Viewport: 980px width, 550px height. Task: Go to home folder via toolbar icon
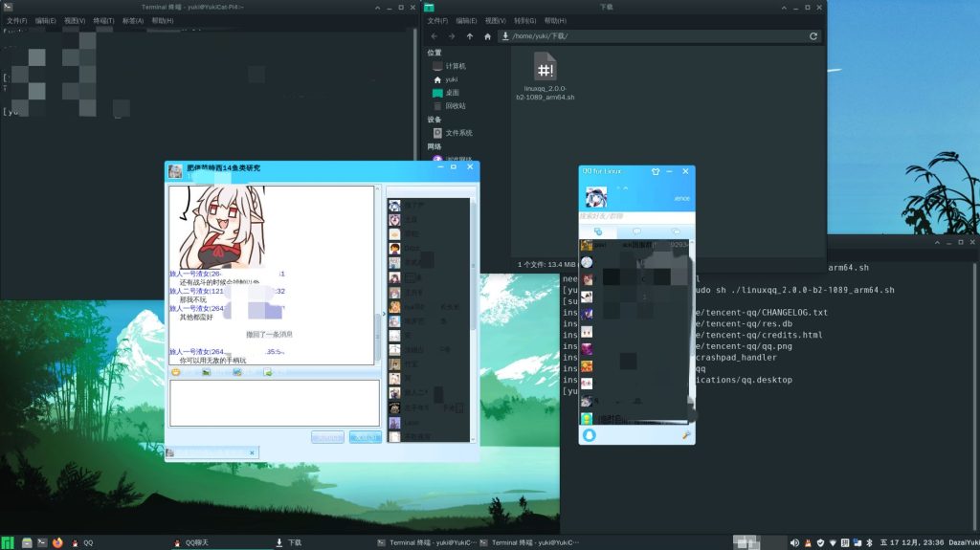click(488, 36)
